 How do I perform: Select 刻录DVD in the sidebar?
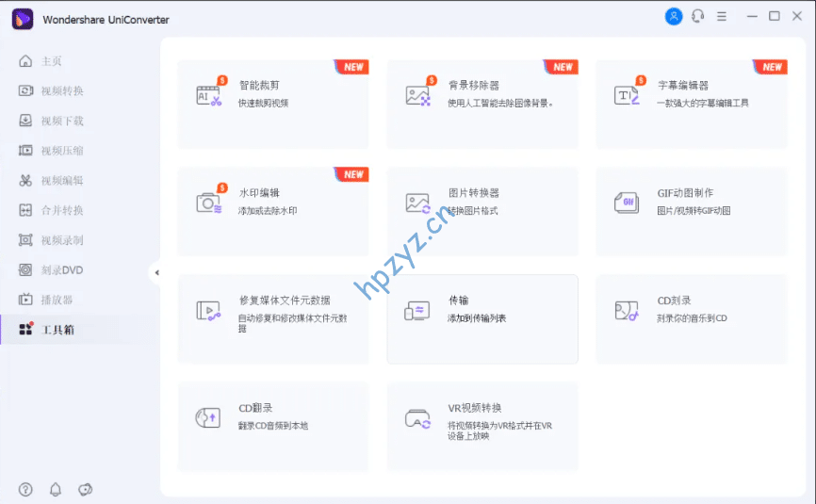pyautogui.click(x=61, y=270)
